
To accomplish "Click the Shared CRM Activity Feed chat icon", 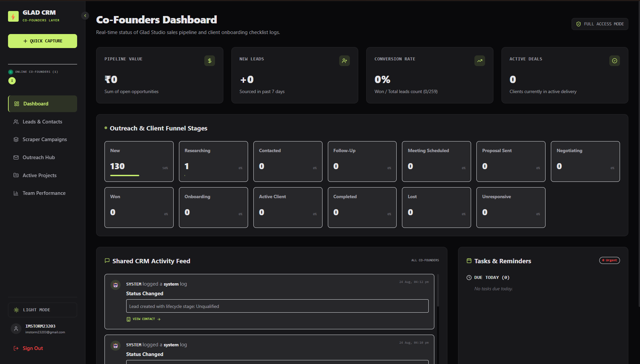I will [x=107, y=261].
